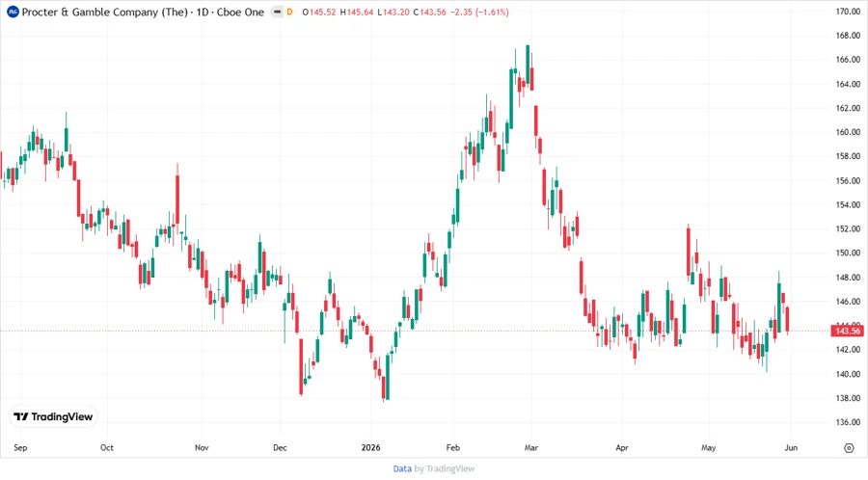The height and width of the screenshot is (480, 868).
Task: Click the close value C143.56
Action: pyautogui.click(x=429, y=12)
